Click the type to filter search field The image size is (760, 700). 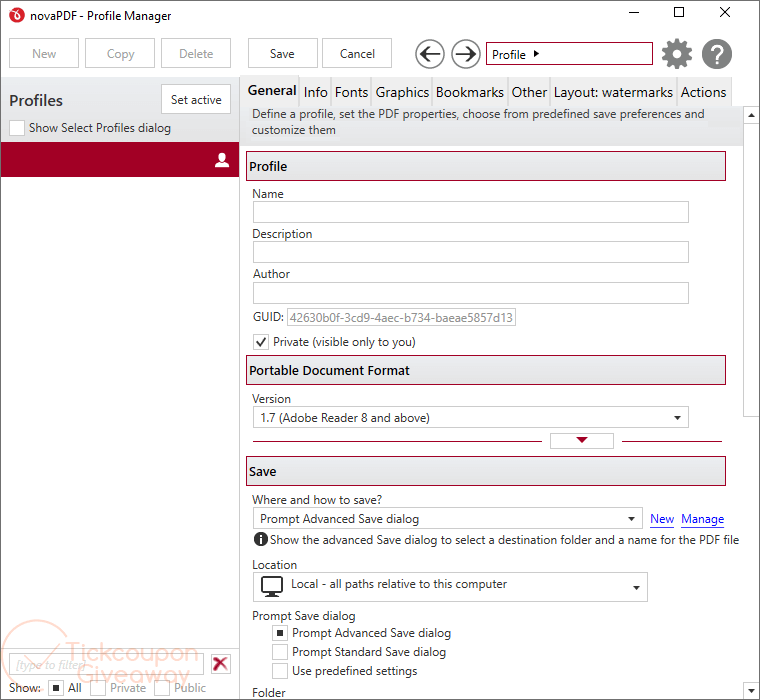(106, 664)
